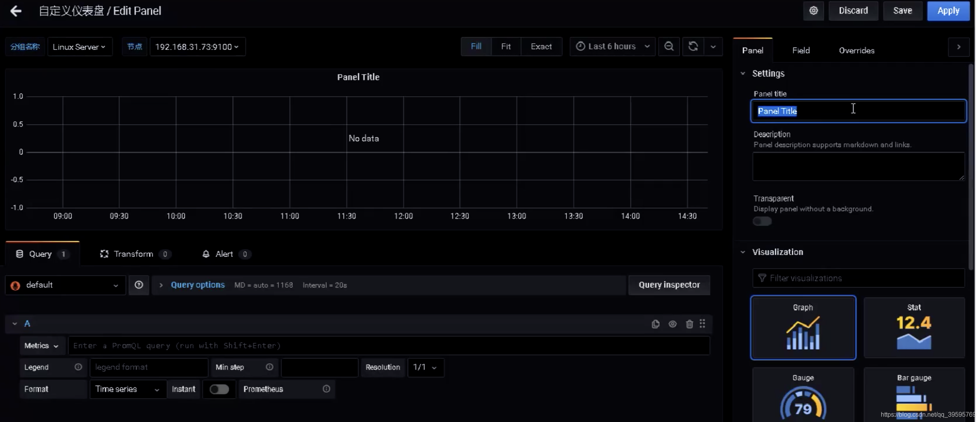980x422 pixels.
Task: Click the duplicate query icon
Action: (x=656, y=323)
